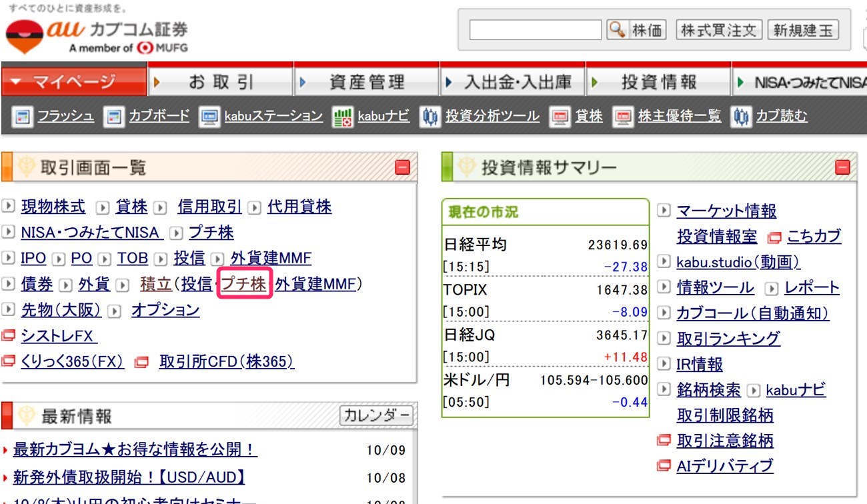867x504 pixels.
Task: Open オプション link
Action: tap(165, 311)
